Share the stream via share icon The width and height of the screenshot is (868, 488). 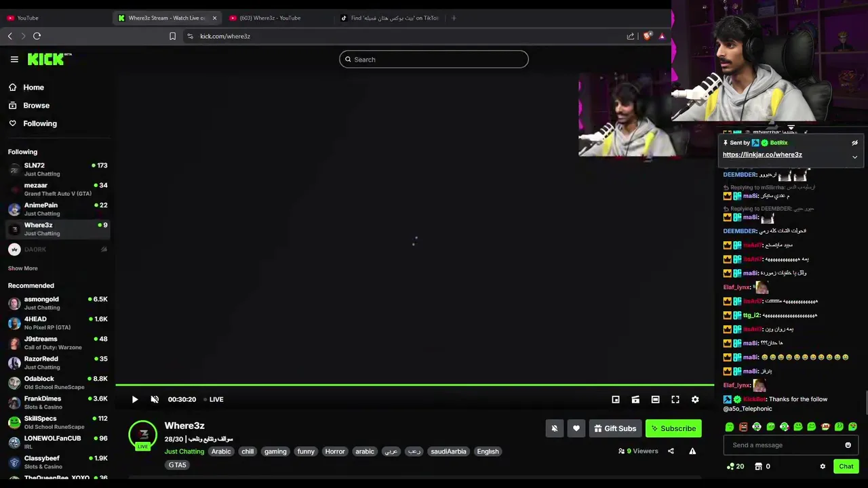(x=671, y=451)
